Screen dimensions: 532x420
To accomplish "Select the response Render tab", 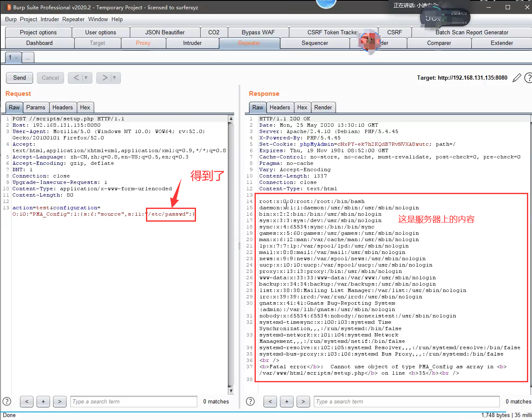I will (323, 107).
